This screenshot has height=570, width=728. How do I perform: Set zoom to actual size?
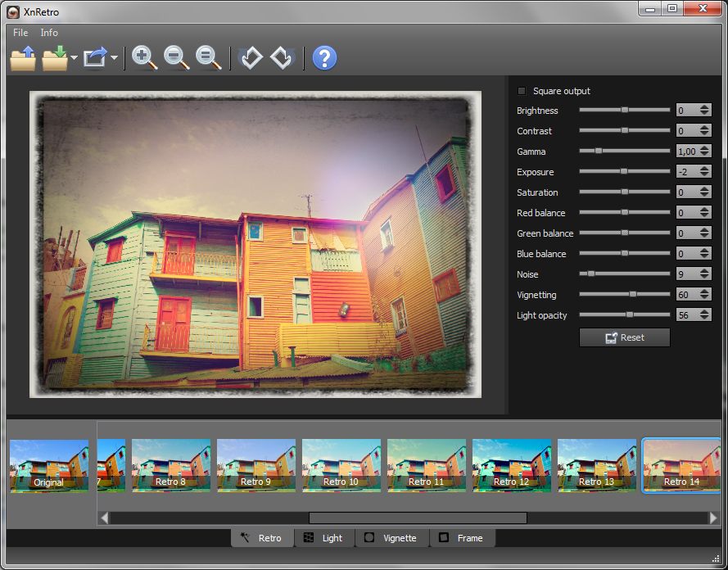coord(207,57)
